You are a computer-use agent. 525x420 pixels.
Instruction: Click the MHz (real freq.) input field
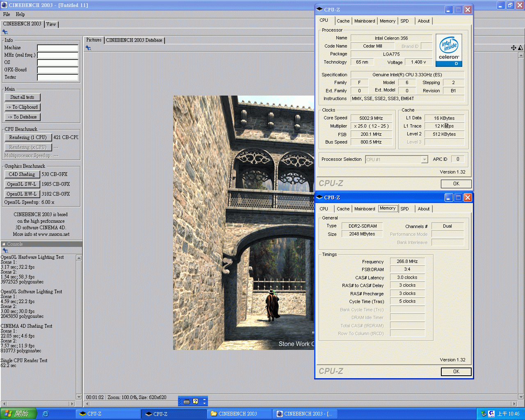[57, 55]
